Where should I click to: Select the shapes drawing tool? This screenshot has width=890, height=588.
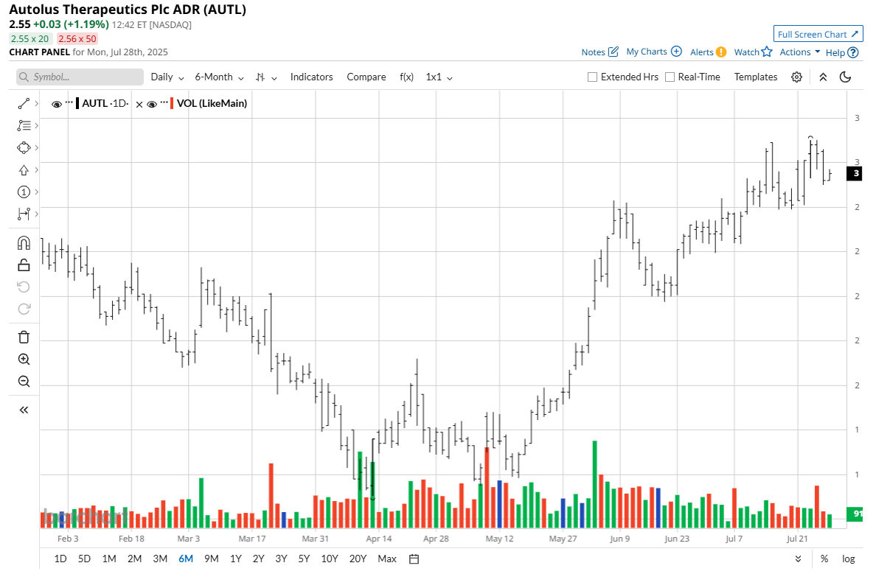tap(24, 148)
